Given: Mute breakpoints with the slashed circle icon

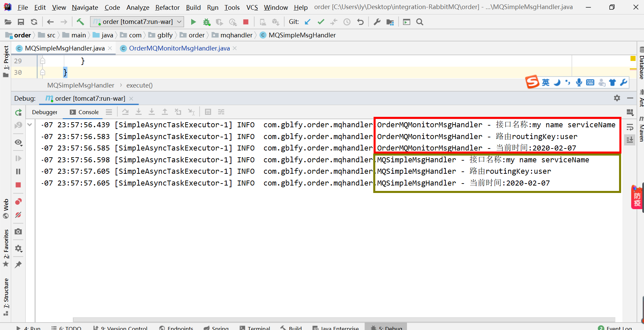Looking at the screenshot, I should tap(19, 215).
